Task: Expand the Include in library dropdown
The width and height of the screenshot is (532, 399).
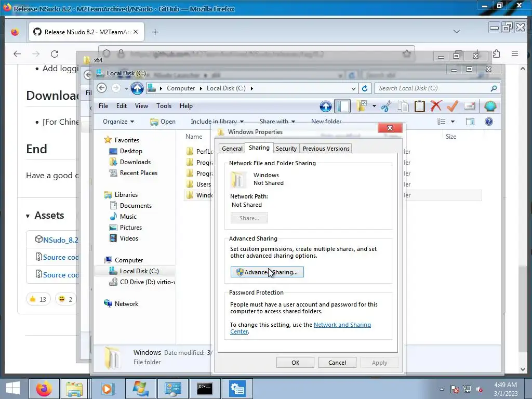Action: (x=217, y=122)
